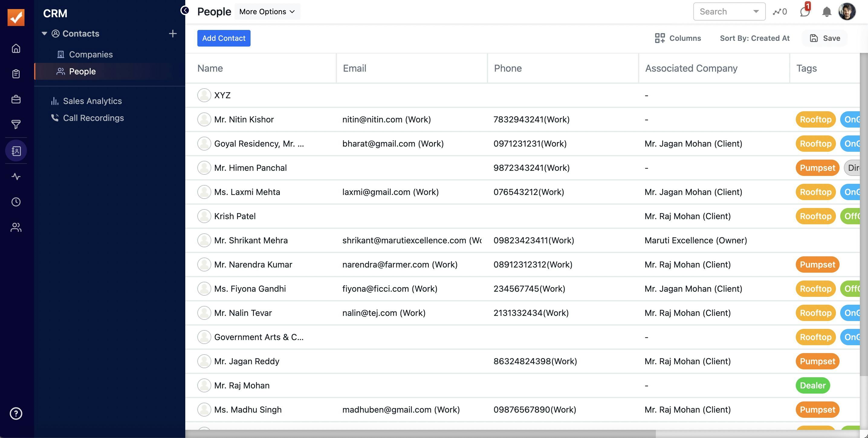Collapse the Contacts tree section

[44, 33]
